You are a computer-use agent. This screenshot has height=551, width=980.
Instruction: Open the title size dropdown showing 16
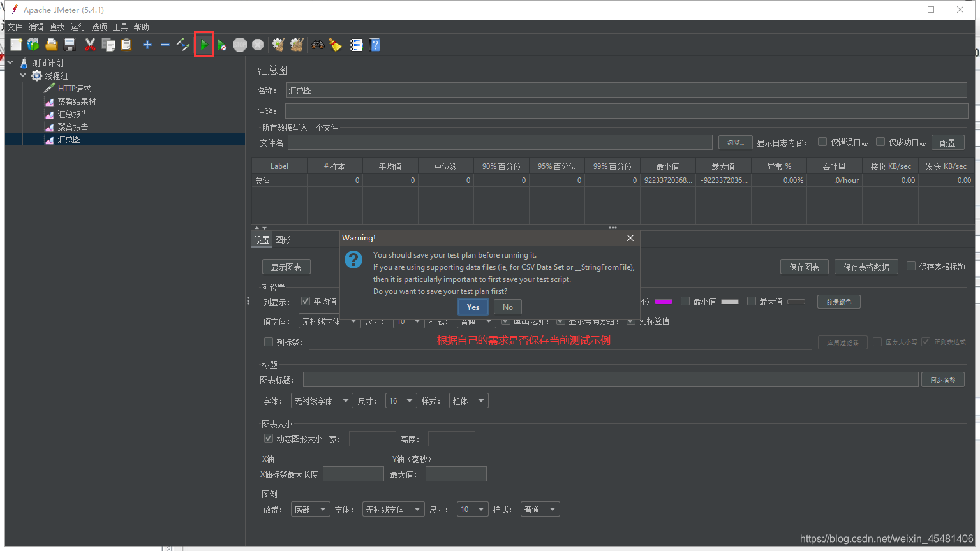pyautogui.click(x=401, y=401)
